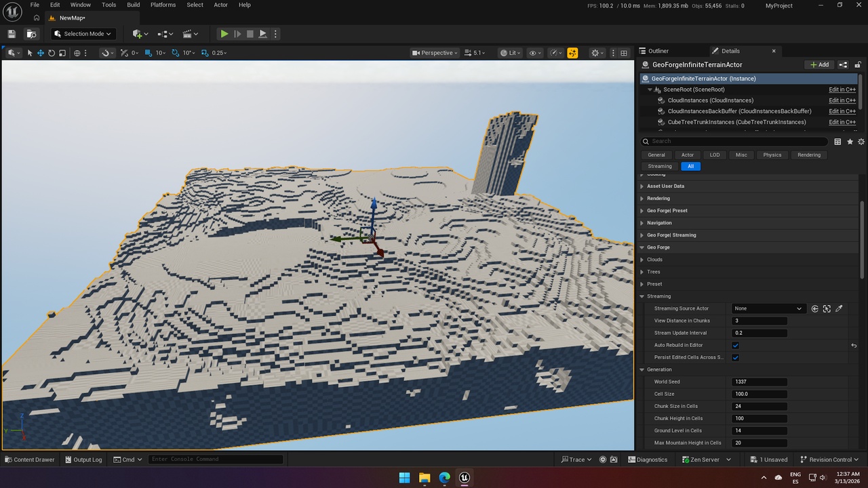Open the Edit menu
This screenshot has width=868, height=488.
[x=55, y=5]
